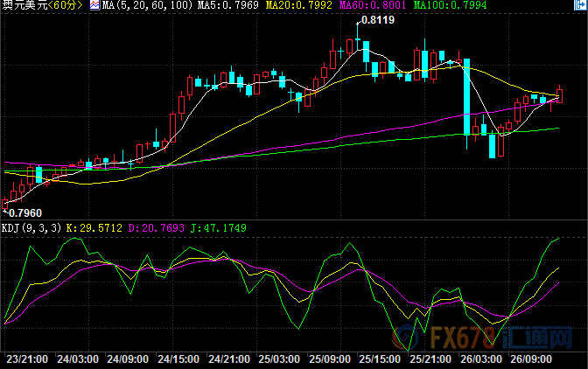Click the top-right export icon
This screenshot has height=369, width=588.
tap(580, 5)
